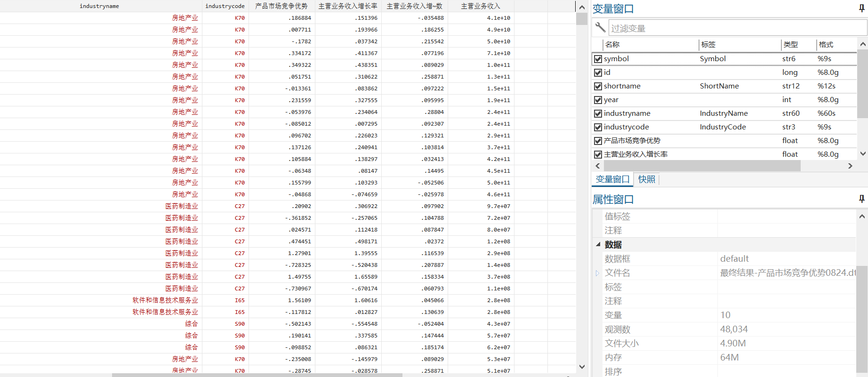Expand the 文件名 property row
This screenshot has width=868, height=377.
click(597, 273)
